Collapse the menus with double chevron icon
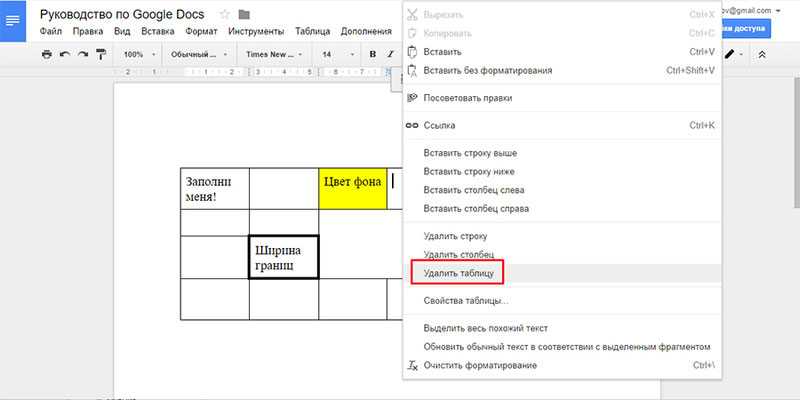Image resolution: width=800 pixels, height=400 pixels. tap(762, 54)
